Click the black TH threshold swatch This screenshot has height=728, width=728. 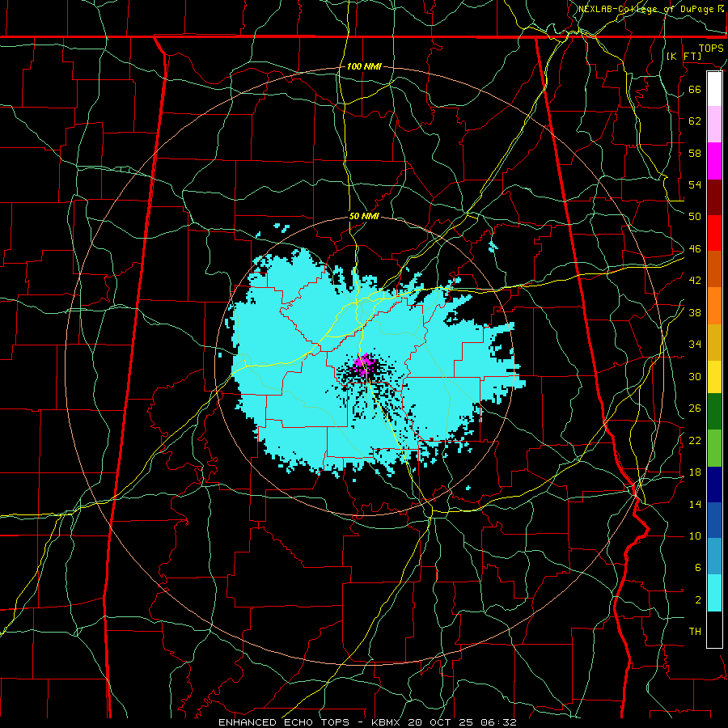714,629
